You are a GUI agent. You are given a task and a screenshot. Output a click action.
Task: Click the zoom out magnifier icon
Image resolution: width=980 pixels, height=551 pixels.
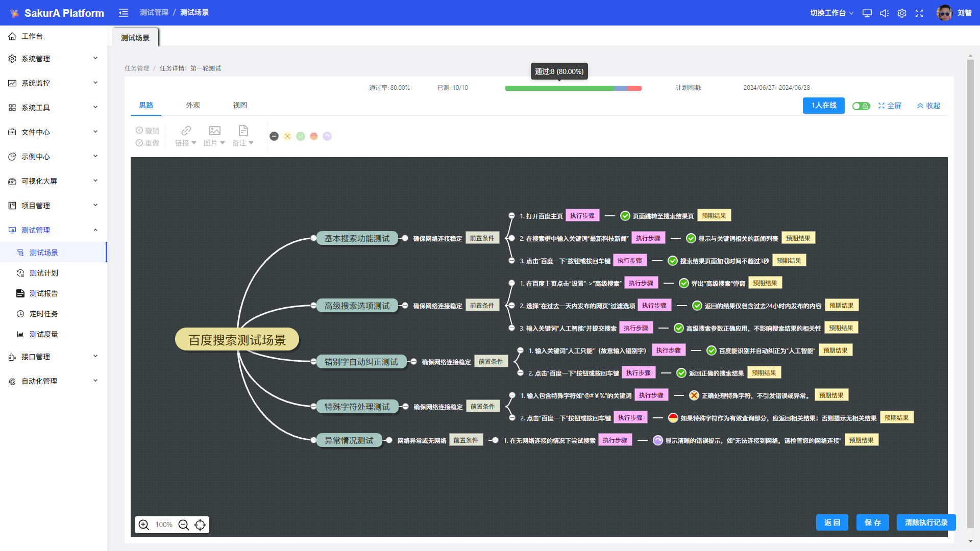[184, 525]
